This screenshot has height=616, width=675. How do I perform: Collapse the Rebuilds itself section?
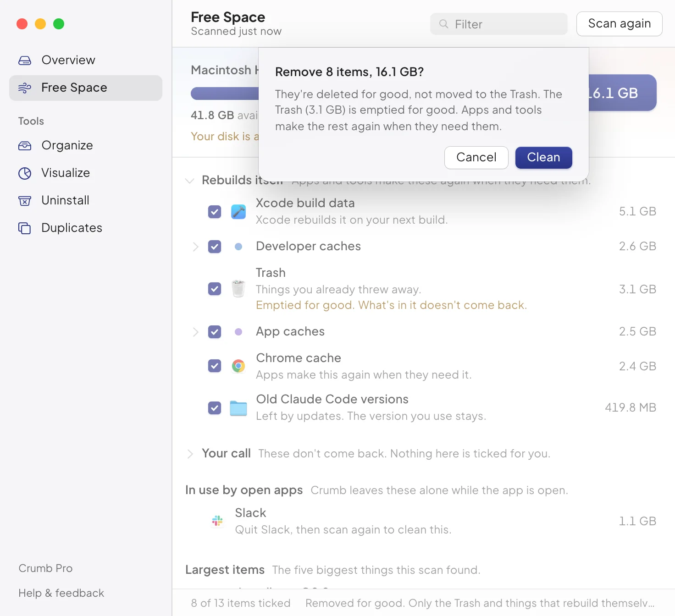coord(189,181)
